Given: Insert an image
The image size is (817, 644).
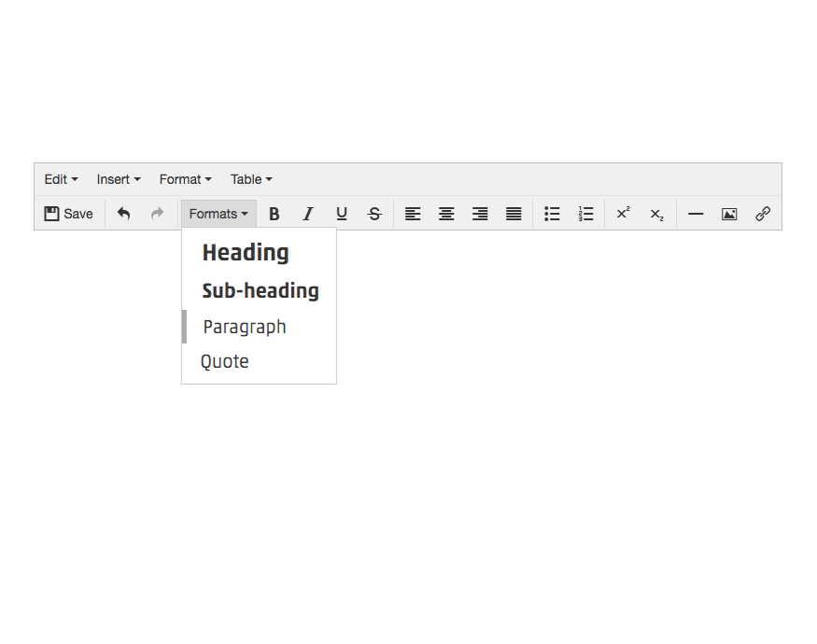Looking at the screenshot, I should coord(729,214).
